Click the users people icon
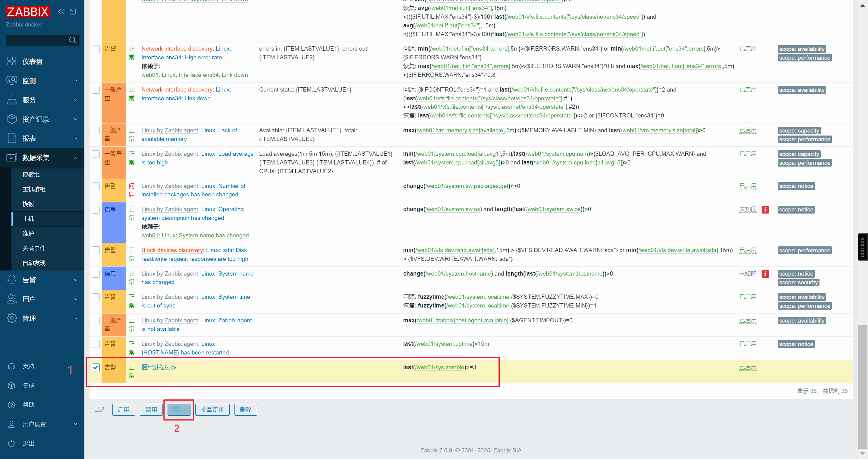Image resolution: width=868 pixels, height=459 pixels. 11,299
